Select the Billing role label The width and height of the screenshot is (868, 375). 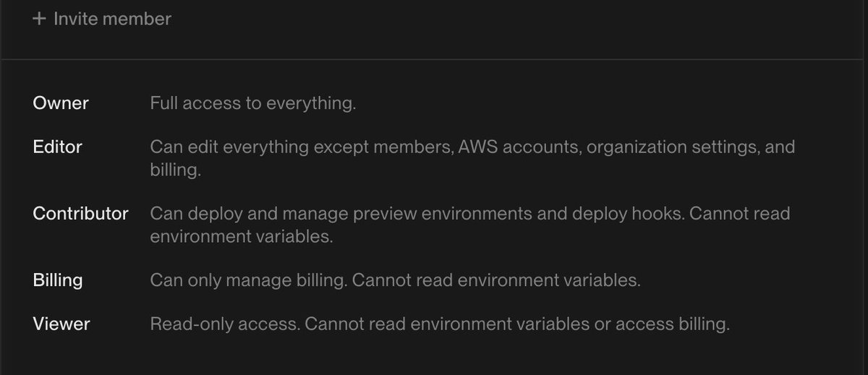(x=58, y=280)
